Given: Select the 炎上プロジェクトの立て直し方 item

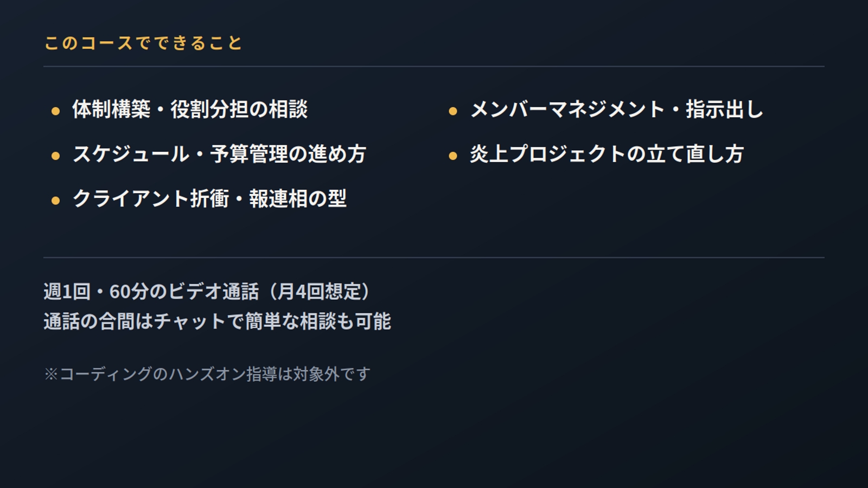Looking at the screenshot, I should [x=607, y=153].
